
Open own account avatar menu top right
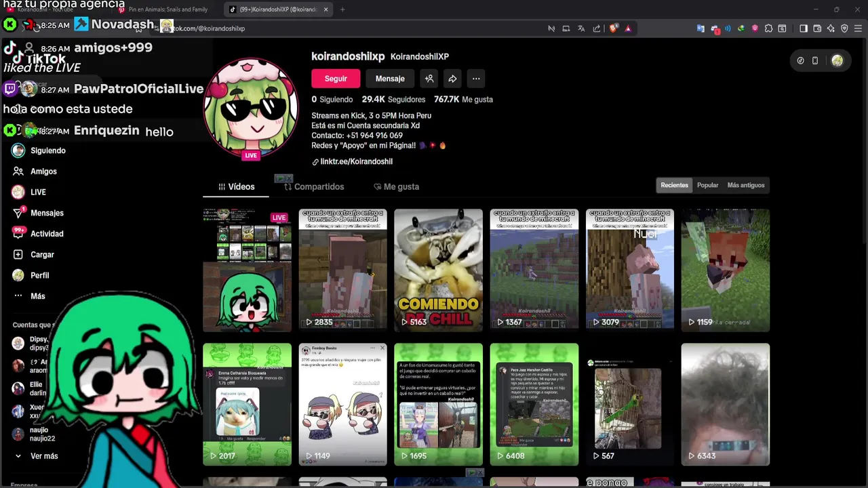[x=837, y=60]
